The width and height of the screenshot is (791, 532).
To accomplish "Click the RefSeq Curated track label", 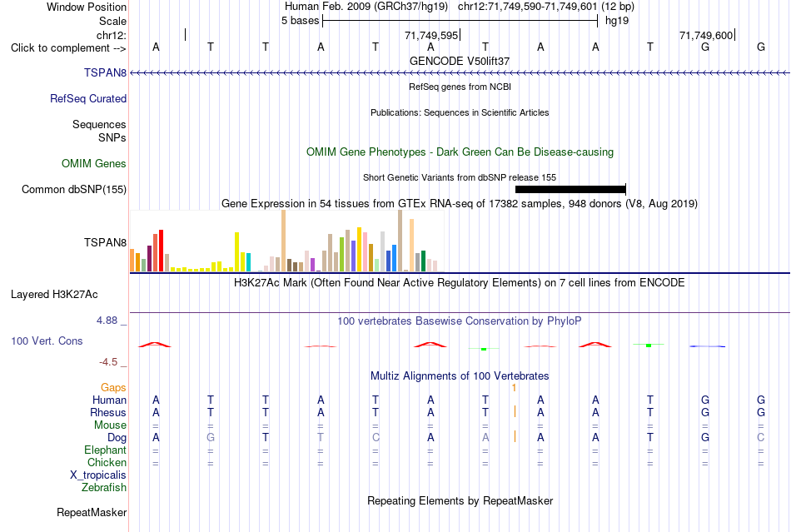I will [x=88, y=98].
